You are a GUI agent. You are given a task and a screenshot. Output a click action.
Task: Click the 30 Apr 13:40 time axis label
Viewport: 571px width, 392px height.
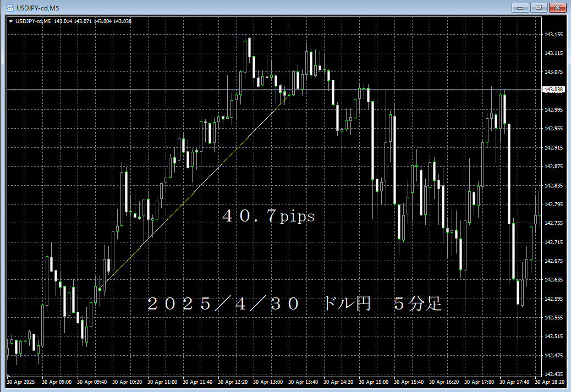(303, 382)
